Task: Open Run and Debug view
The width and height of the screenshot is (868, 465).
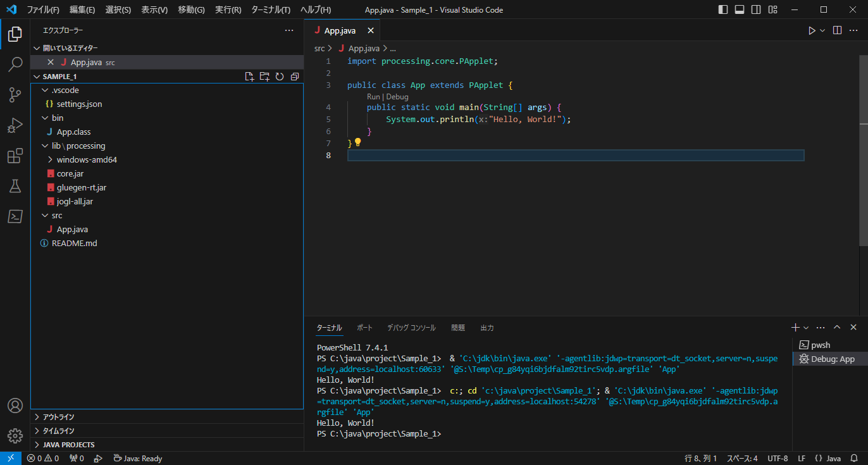Action: [15, 125]
